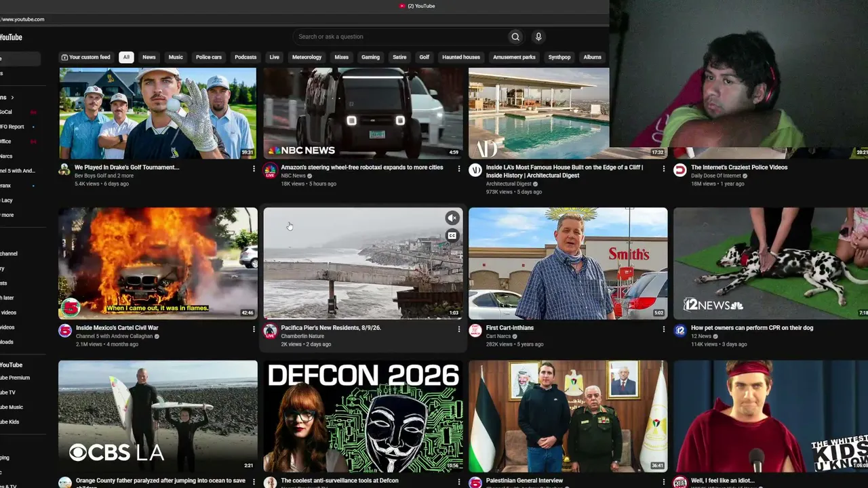Go to the Chamberlin Nature channel name link

coord(304,336)
